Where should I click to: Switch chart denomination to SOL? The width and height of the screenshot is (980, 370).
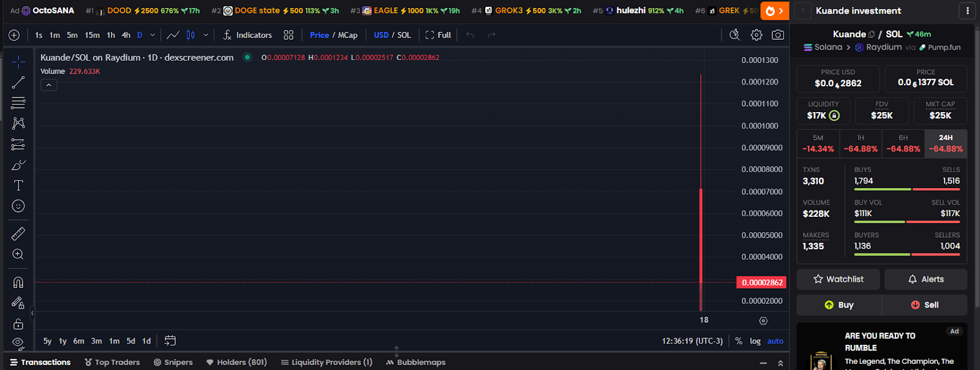(404, 35)
